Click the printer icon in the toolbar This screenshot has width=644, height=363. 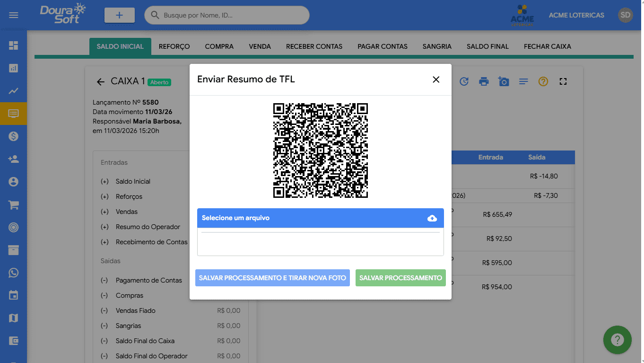click(484, 81)
